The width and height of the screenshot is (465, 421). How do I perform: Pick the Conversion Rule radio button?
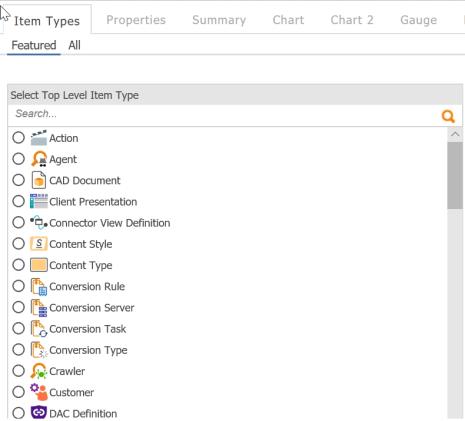point(19,286)
